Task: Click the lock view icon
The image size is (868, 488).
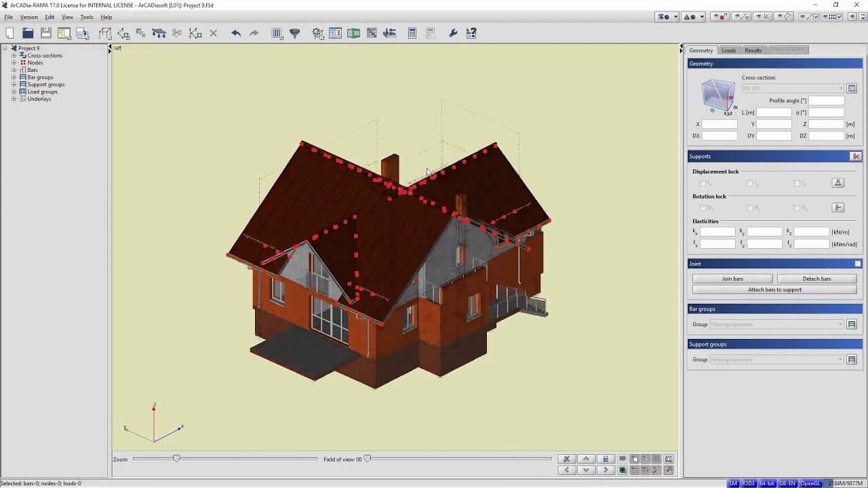Action: coord(606,459)
